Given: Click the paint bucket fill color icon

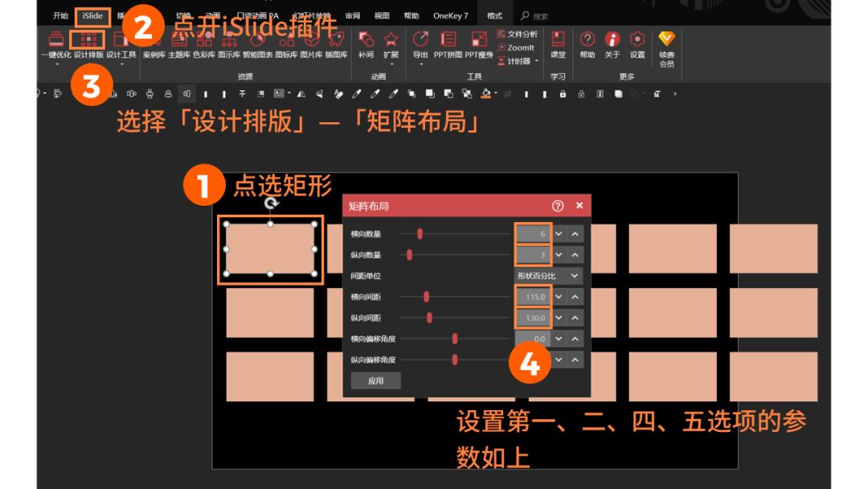Looking at the screenshot, I should click(485, 93).
